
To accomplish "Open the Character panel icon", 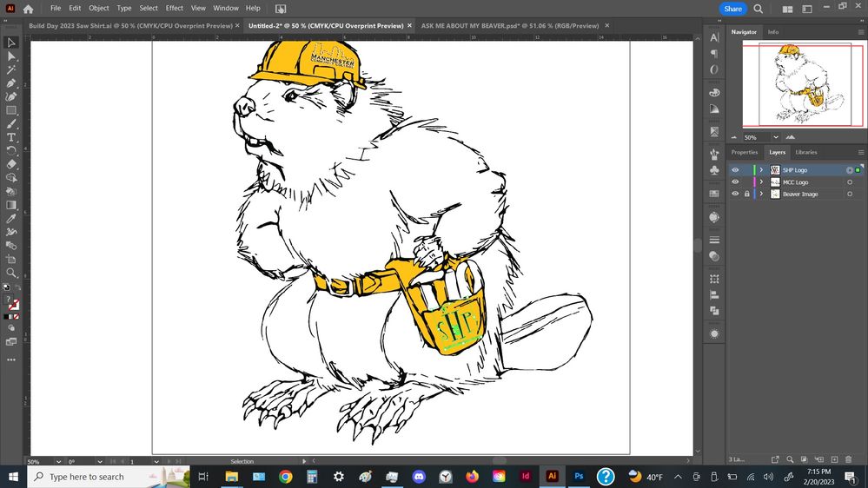I will pyautogui.click(x=715, y=37).
